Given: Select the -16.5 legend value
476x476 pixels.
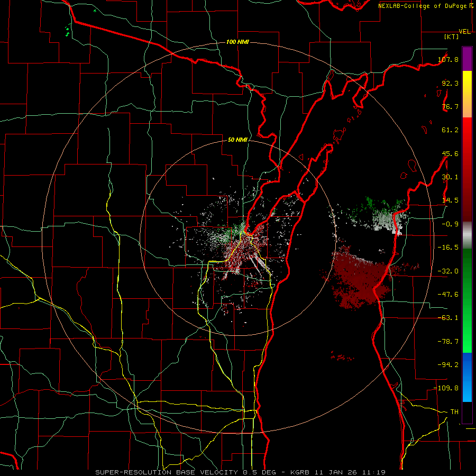Looking at the screenshot, I should point(448,248).
